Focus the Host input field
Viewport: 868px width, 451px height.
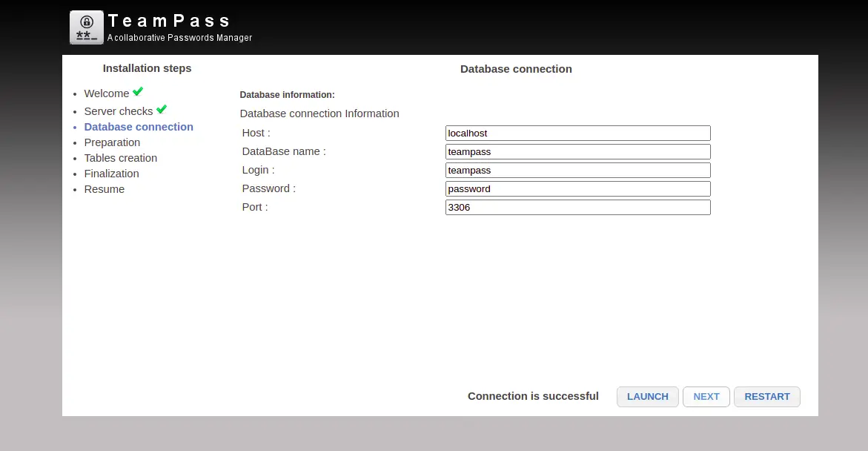point(578,133)
